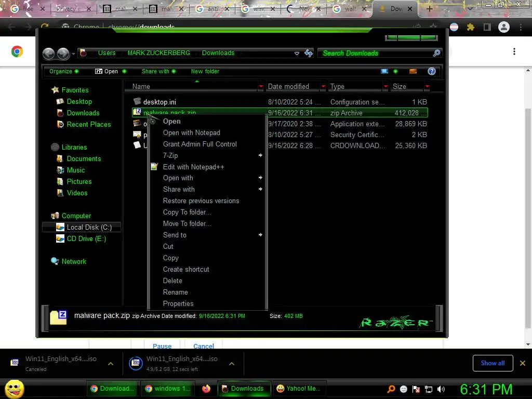Open Firefox from the taskbar

pyautogui.click(x=206, y=389)
